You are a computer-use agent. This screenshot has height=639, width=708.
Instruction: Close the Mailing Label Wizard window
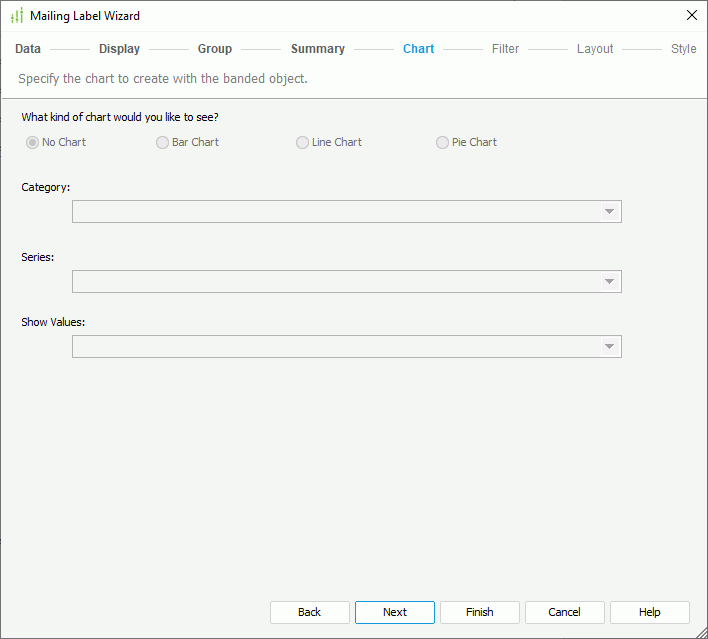(x=691, y=16)
